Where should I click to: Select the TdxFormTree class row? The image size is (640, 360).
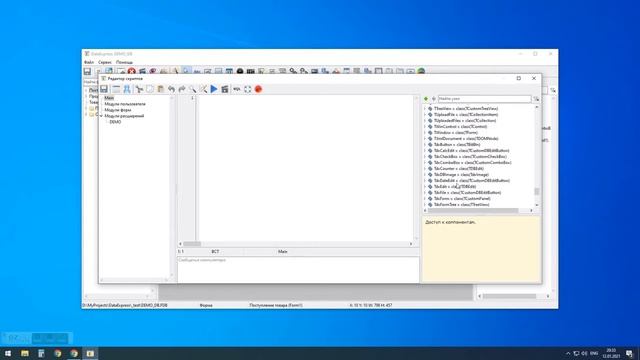(461, 204)
